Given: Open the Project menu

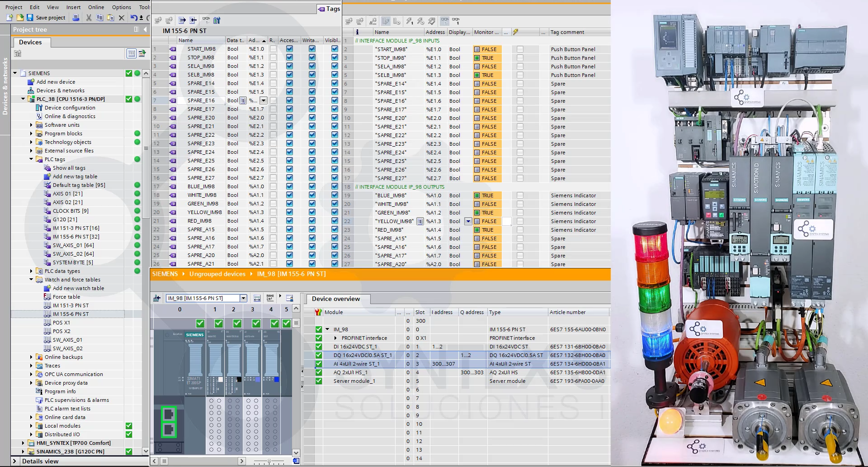Looking at the screenshot, I should (14, 7).
